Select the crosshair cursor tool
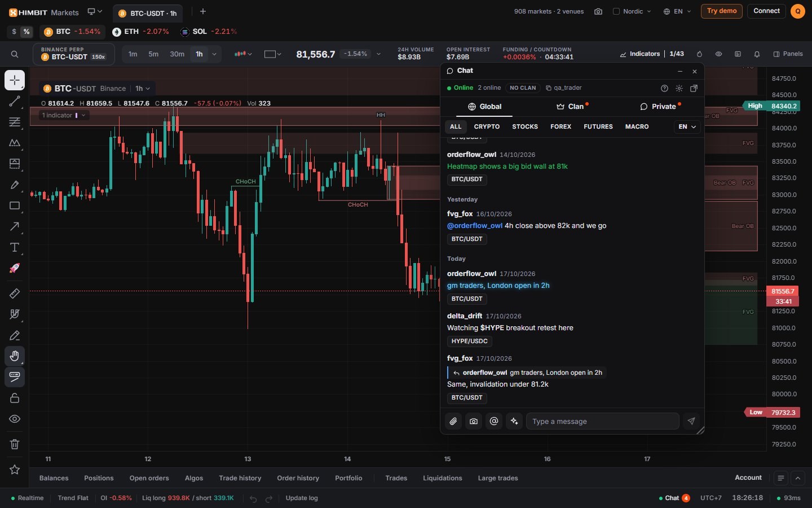 15,80
